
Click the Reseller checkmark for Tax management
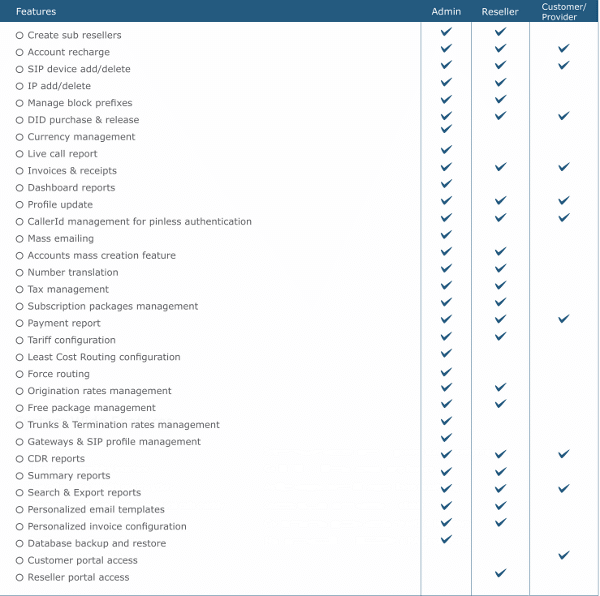(x=500, y=285)
